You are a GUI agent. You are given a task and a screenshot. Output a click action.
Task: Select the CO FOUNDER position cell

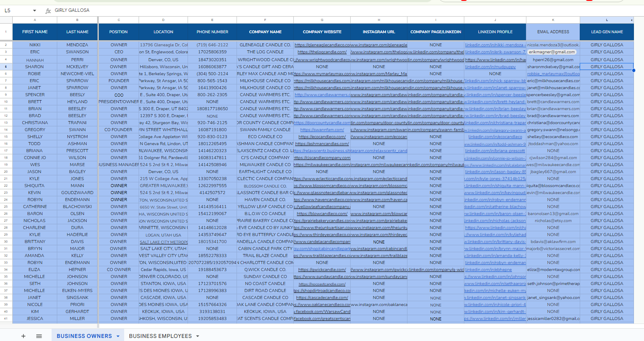pos(119,130)
